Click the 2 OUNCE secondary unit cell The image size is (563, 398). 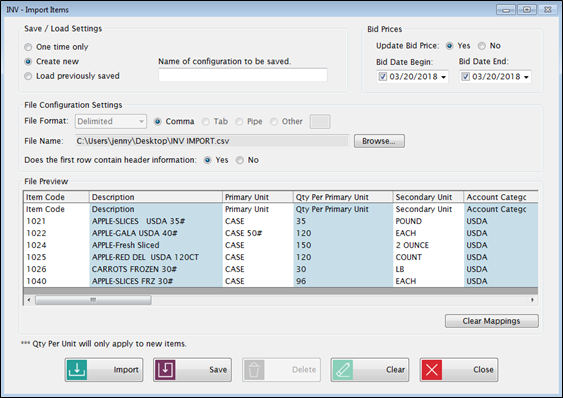(428, 245)
